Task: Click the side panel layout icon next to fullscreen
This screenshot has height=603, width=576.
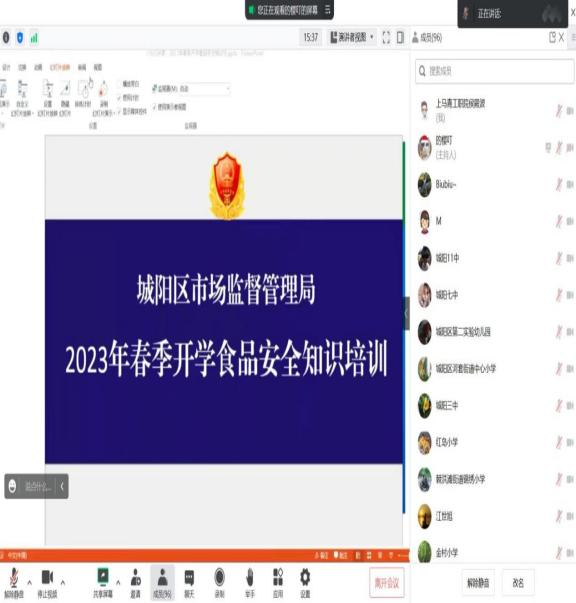Action: (x=400, y=38)
